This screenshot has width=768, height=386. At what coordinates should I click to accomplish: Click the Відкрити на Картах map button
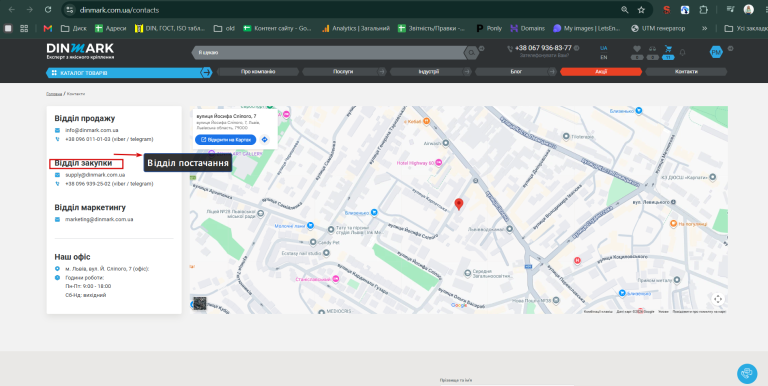tap(225, 140)
